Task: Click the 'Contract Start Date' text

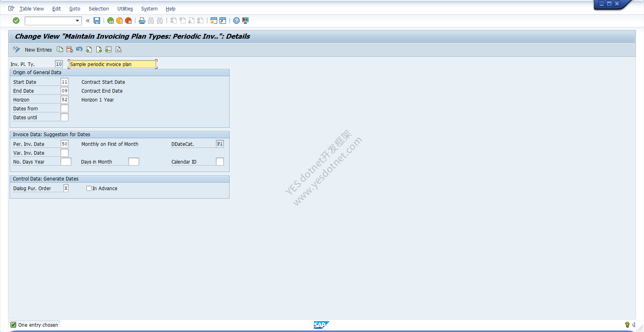Action: 103,82
